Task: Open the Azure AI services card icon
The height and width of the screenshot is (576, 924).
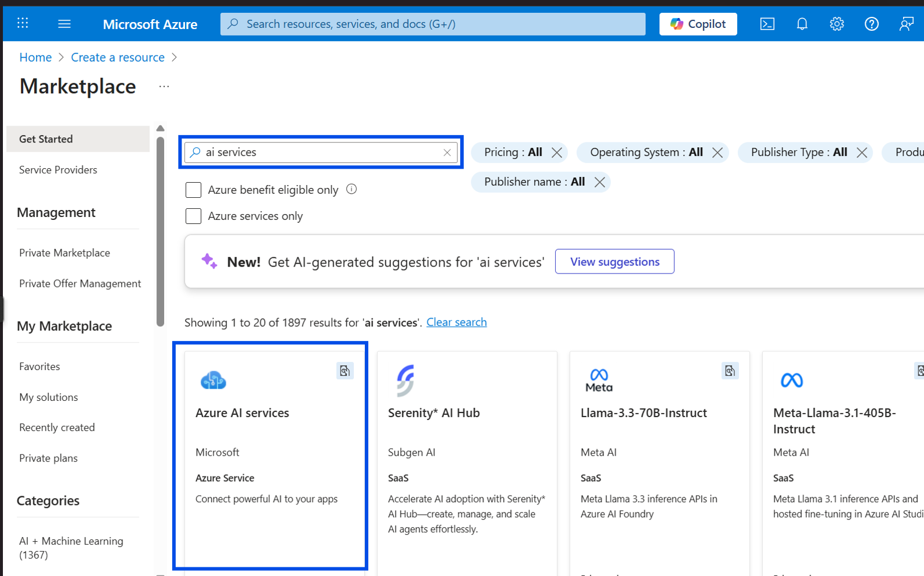Action: (x=214, y=381)
